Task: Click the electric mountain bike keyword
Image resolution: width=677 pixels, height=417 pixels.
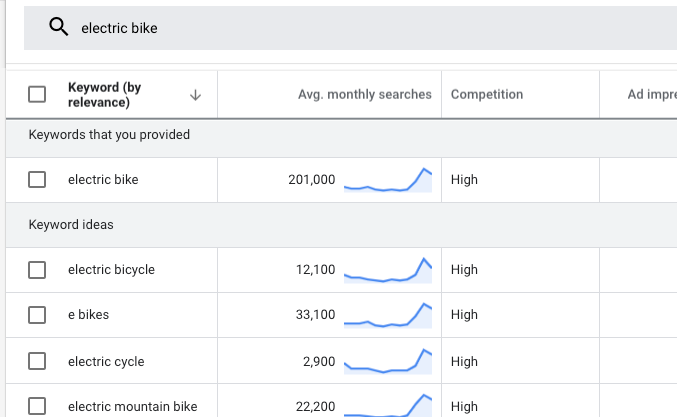Action: tap(132, 407)
